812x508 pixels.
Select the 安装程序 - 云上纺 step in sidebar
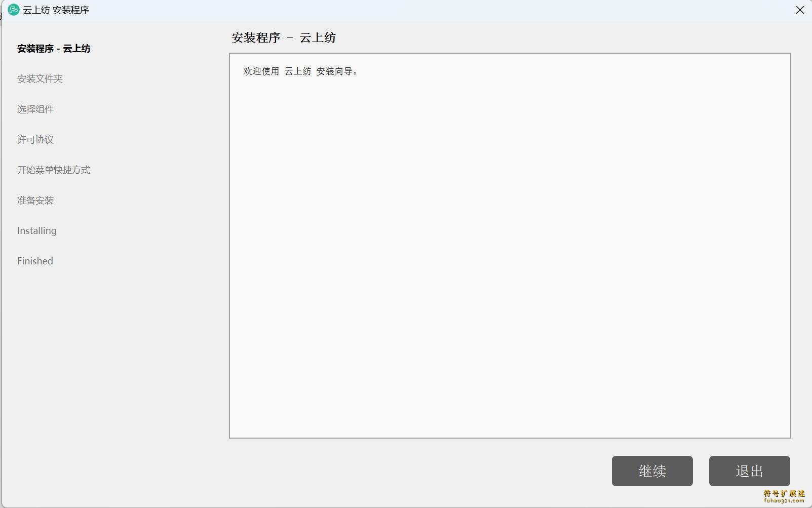tap(54, 49)
